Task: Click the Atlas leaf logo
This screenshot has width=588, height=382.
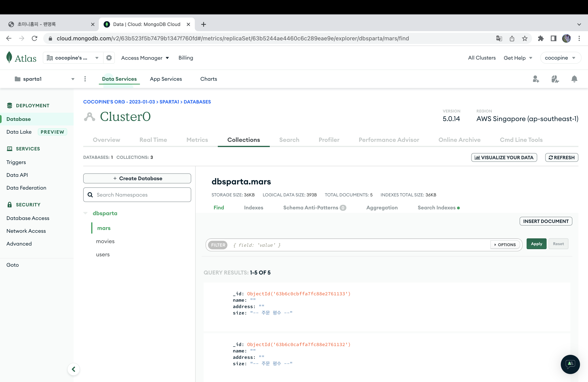Action: pyautogui.click(x=9, y=58)
